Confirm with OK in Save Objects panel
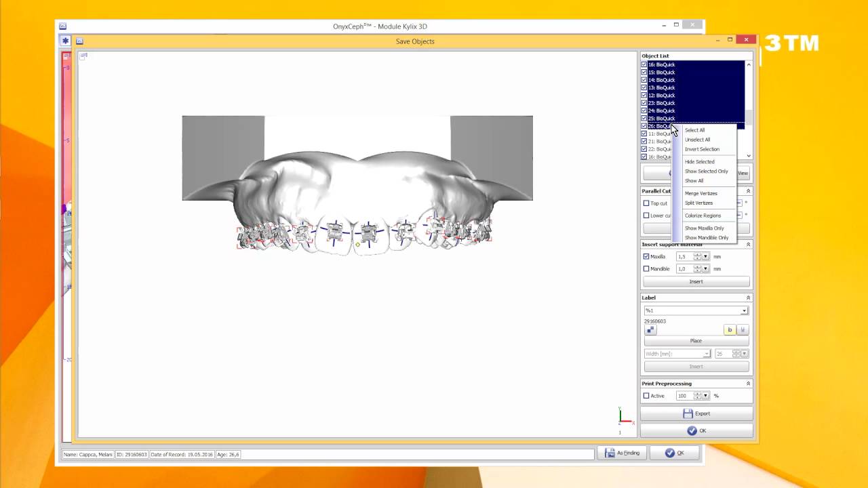This screenshot has width=868, height=488. coord(696,431)
